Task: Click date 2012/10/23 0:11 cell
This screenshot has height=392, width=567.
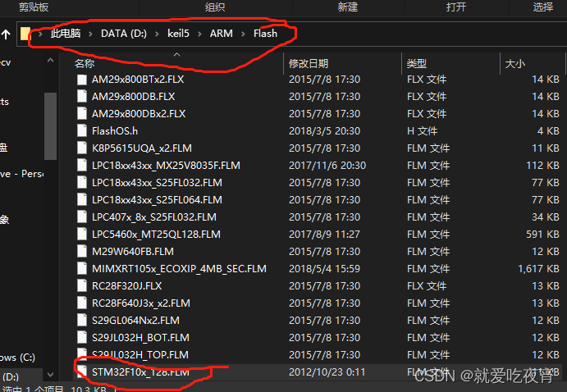Action: click(327, 372)
